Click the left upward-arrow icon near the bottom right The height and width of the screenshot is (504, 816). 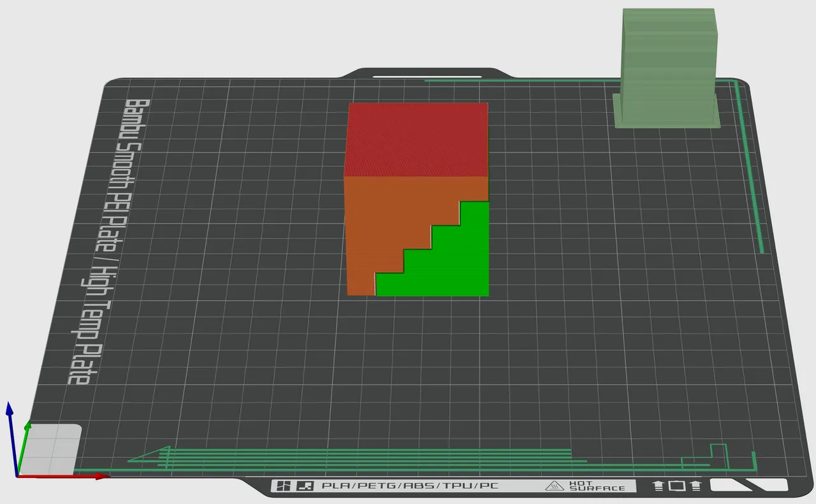(x=660, y=485)
